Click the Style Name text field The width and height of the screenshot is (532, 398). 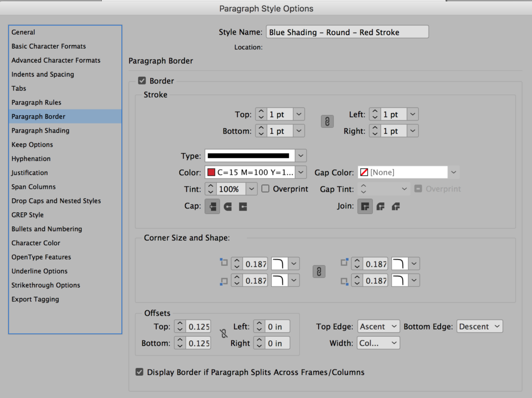coord(347,32)
